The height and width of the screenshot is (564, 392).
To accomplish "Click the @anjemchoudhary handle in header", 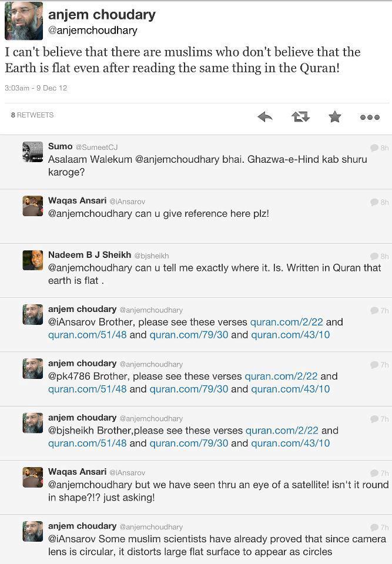I will click(x=92, y=31).
